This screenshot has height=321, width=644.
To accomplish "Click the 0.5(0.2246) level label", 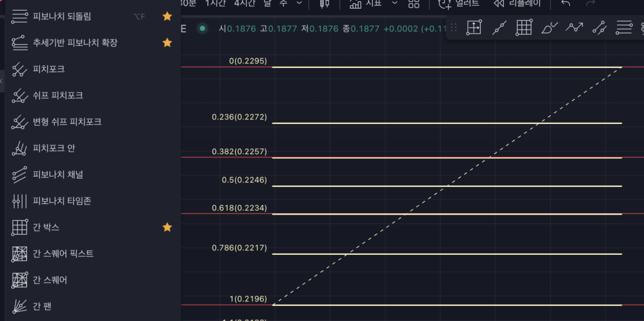I will [x=245, y=180].
